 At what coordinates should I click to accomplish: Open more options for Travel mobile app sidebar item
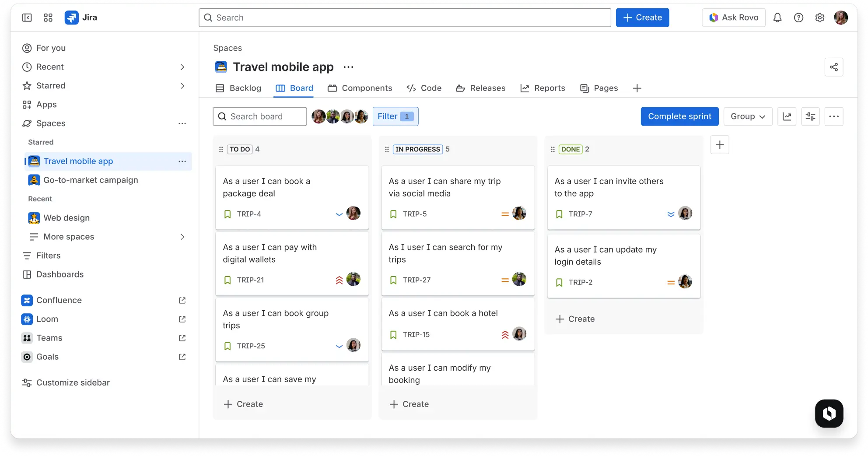182,161
